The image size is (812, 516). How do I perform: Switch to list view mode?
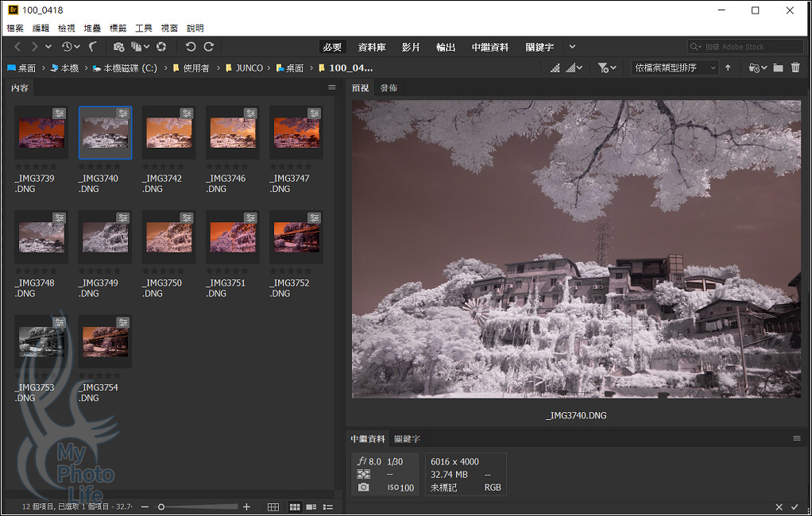(328, 507)
